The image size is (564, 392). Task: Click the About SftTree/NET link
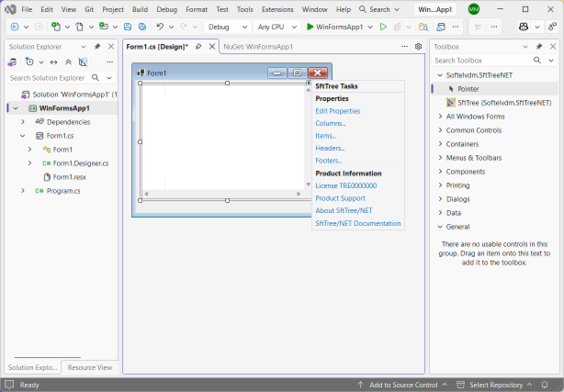[x=344, y=211]
